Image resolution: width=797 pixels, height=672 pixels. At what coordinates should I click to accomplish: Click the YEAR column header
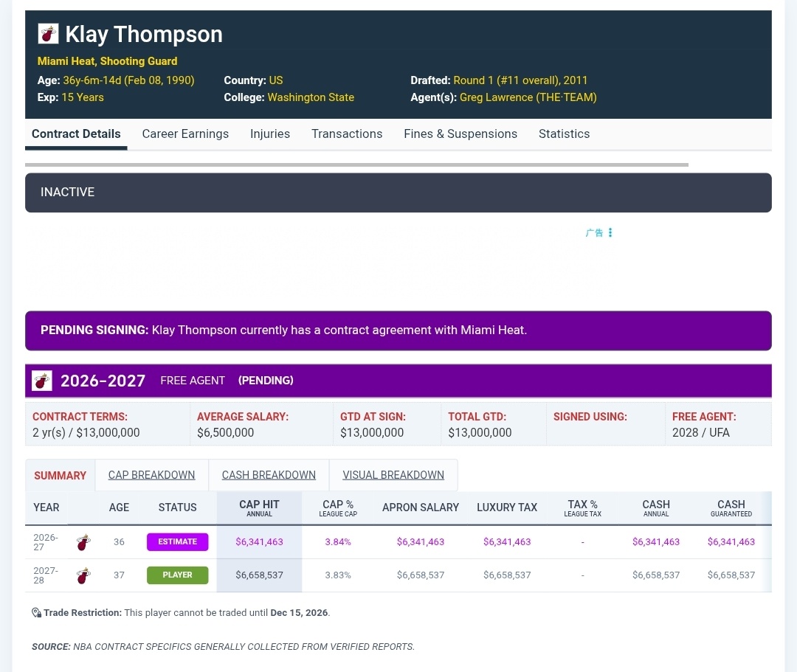pyautogui.click(x=46, y=508)
